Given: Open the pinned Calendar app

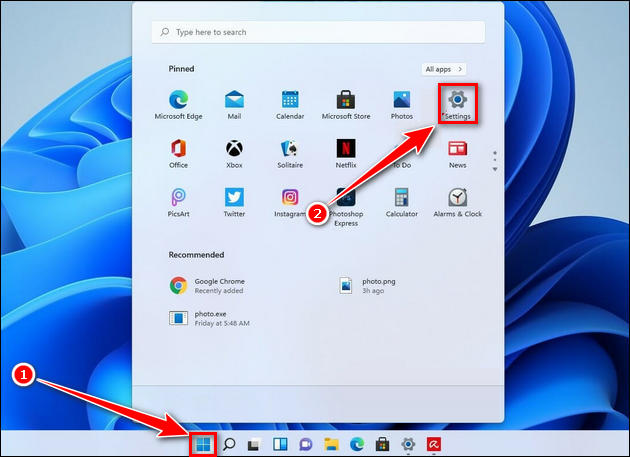Looking at the screenshot, I should coord(290,105).
